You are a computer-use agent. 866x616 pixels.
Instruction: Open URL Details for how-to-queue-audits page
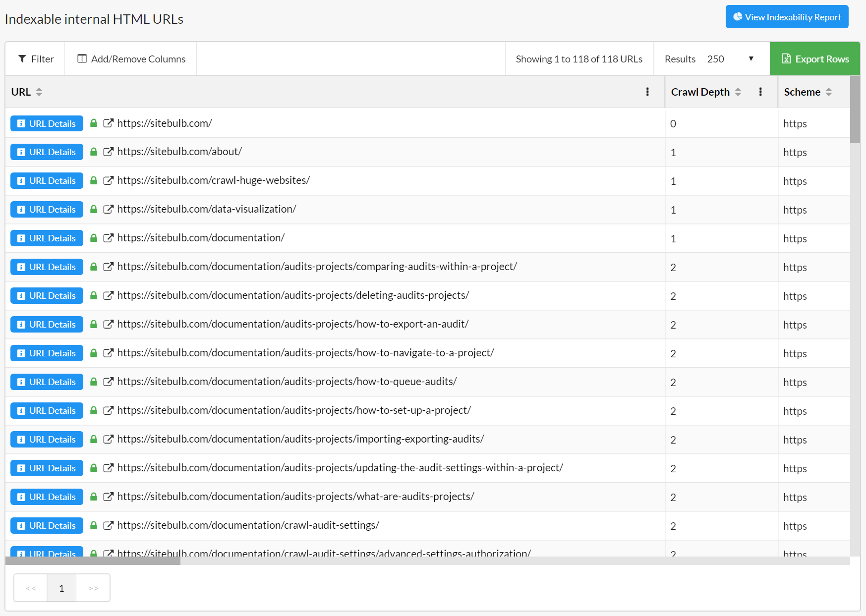(x=47, y=382)
